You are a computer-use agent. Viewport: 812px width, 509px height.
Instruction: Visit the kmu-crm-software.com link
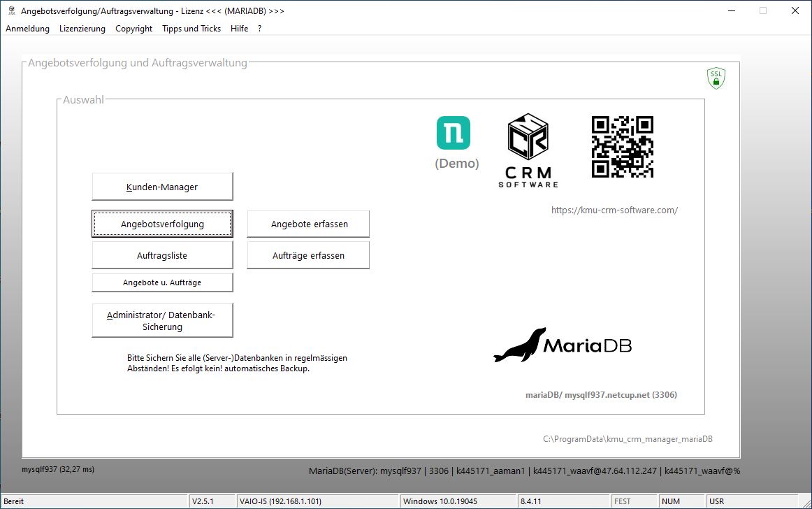614,210
